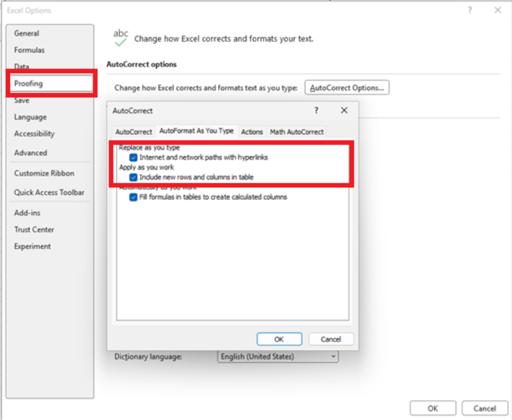Image resolution: width=512 pixels, height=420 pixels.
Task: Click the Apply as you work label
Action: point(146,167)
